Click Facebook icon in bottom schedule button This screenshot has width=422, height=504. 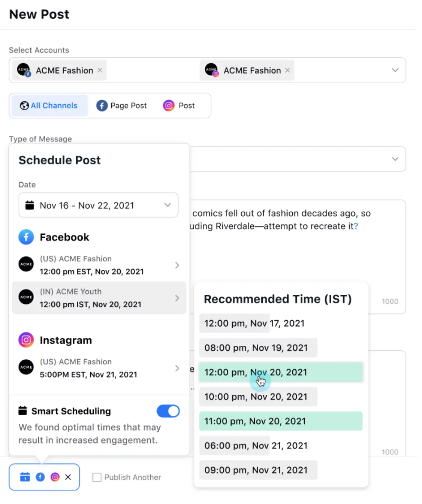click(x=40, y=477)
